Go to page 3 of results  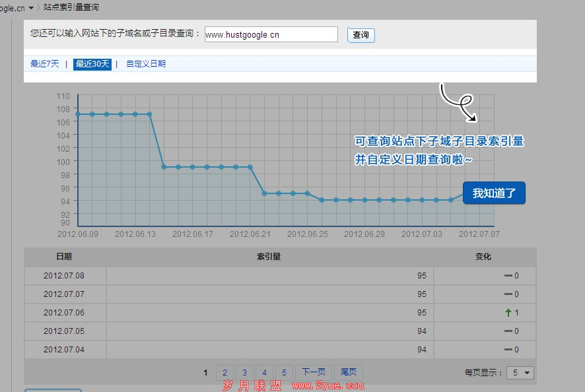[x=244, y=372]
